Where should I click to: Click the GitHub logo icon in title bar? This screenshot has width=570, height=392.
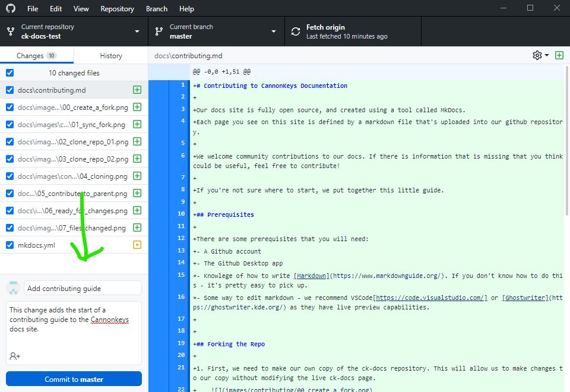(x=11, y=8)
